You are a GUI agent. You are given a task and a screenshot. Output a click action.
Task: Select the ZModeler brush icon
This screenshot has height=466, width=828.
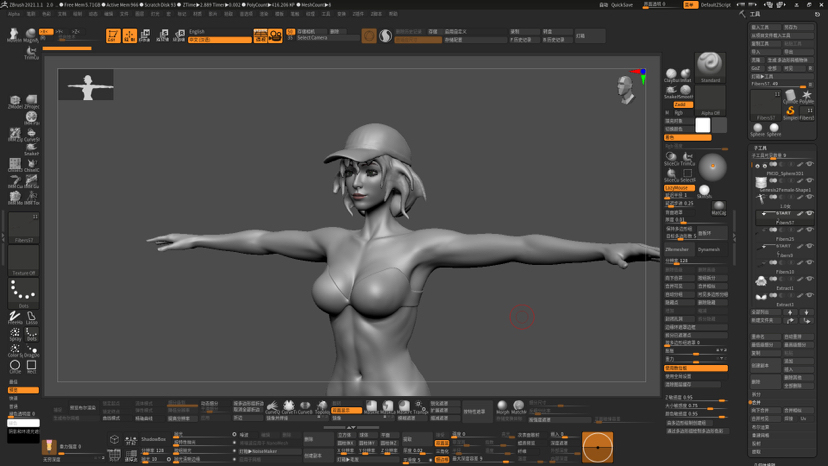pyautogui.click(x=15, y=102)
